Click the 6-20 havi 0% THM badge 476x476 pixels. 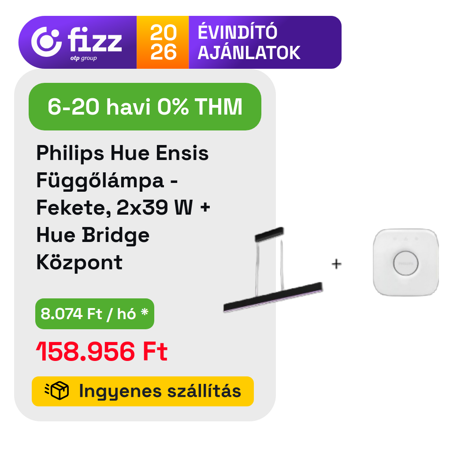(145, 107)
